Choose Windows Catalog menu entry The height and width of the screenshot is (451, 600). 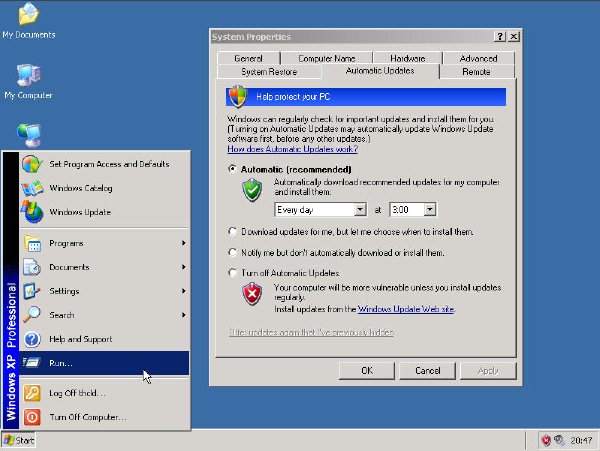pyautogui.click(x=104, y=188)
